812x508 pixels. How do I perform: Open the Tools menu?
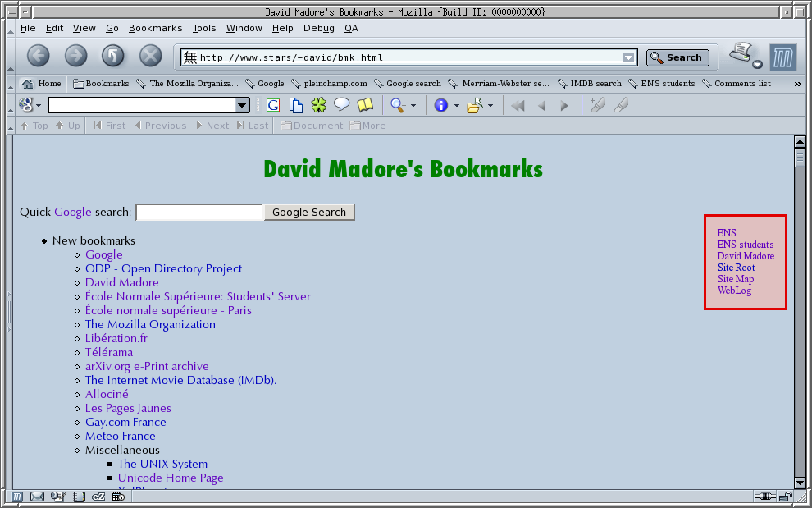pos(204,28)
